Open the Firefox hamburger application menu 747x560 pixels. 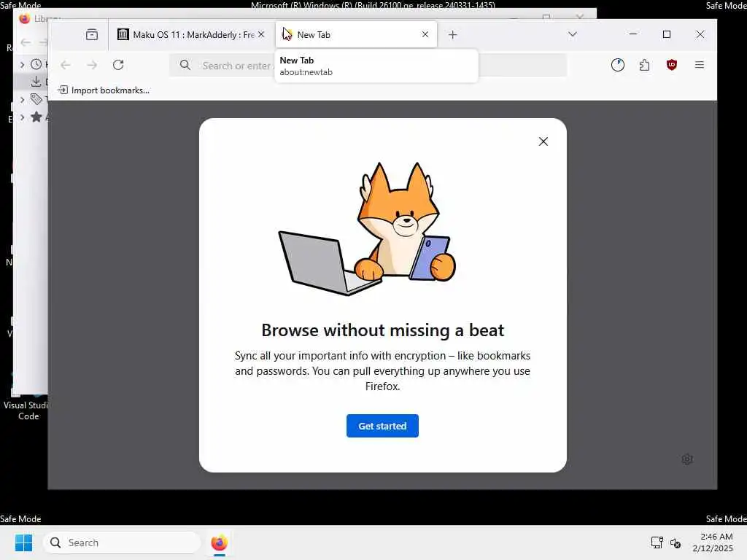tap(699, 65)
